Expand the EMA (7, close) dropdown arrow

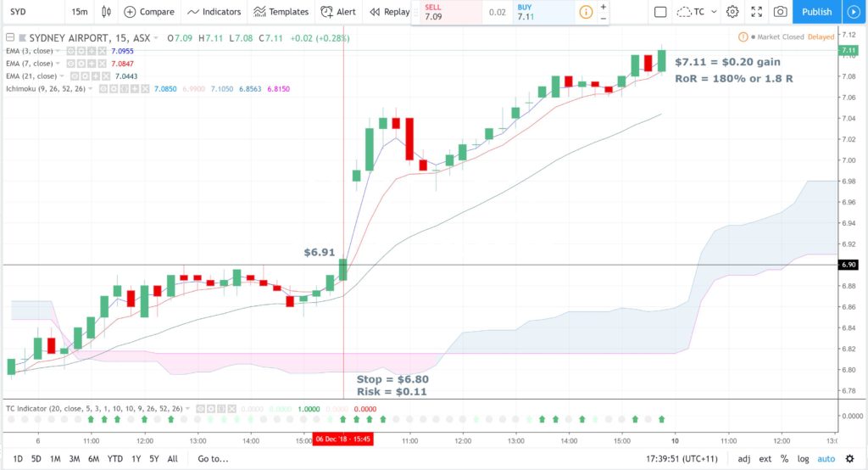58,63
